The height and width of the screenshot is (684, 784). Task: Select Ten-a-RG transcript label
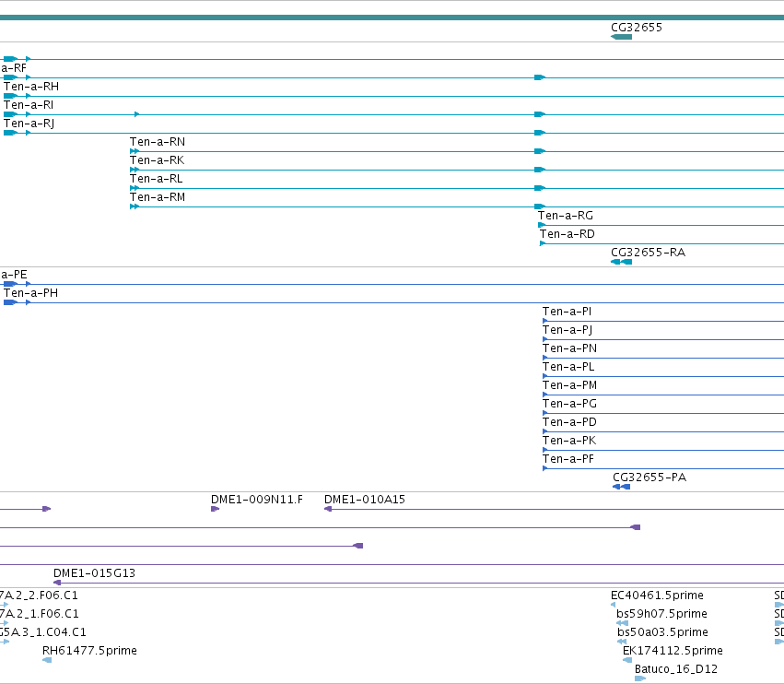(566, 216)
